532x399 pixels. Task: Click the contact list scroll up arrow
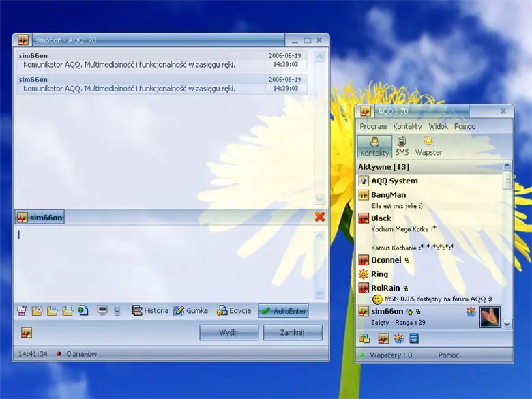coord(507,165)
